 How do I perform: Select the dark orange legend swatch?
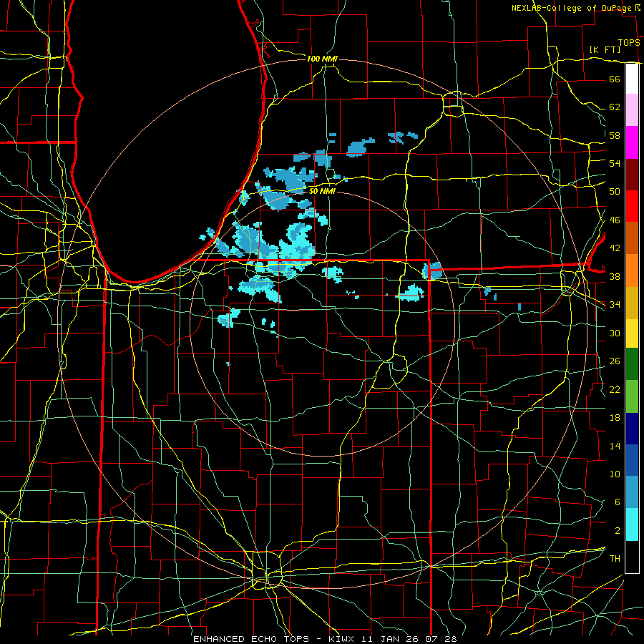632,238
